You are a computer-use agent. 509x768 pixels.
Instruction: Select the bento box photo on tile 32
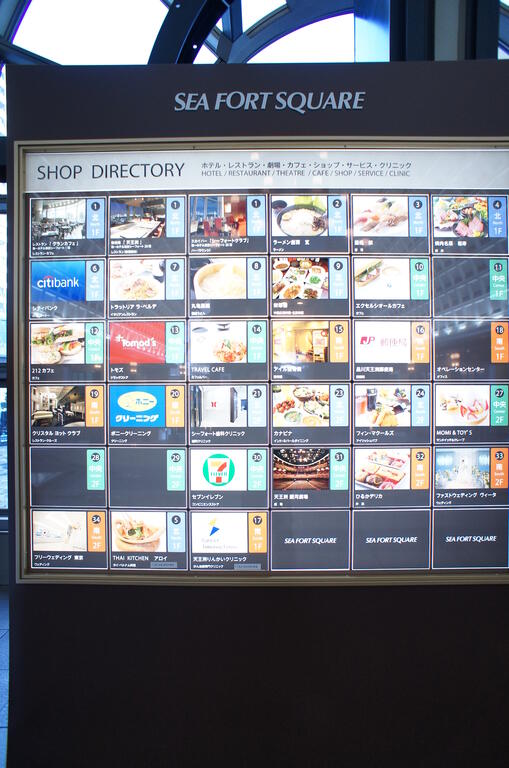(383, 469)
